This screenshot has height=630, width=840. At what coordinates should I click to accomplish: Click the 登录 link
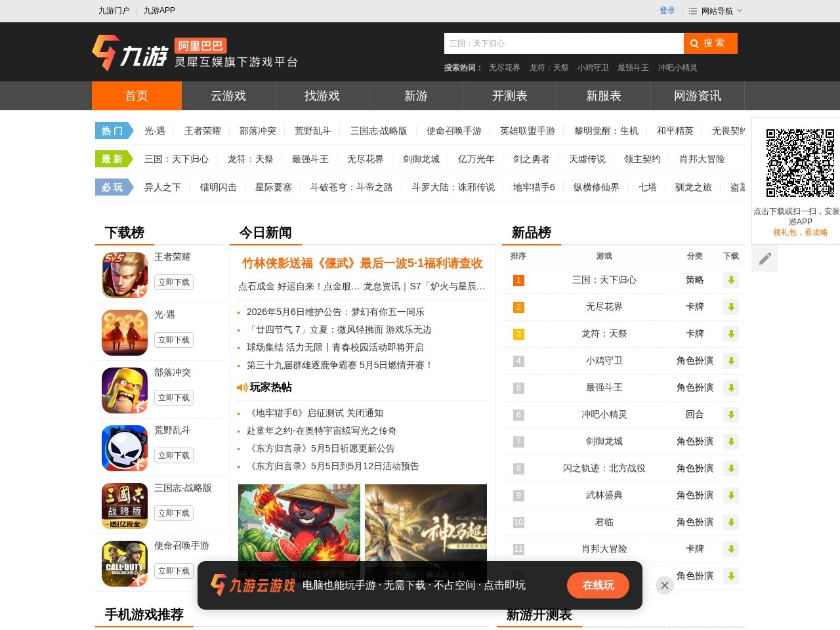(667, 10)
